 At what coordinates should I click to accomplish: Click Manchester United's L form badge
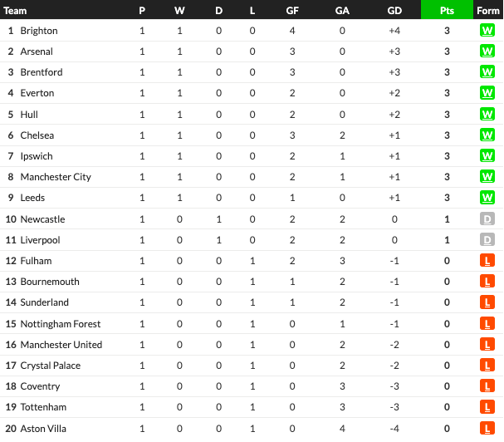pyautogui.click(x=487, y=345)
